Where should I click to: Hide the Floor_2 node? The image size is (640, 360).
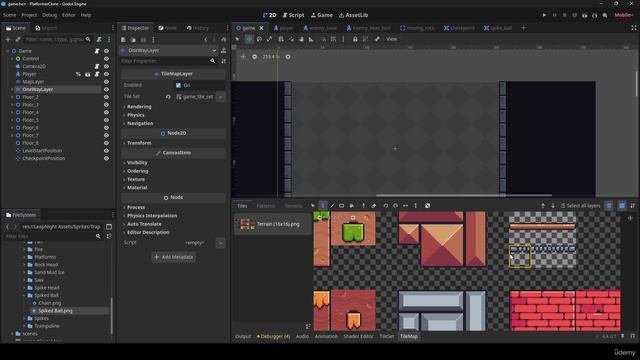pyautogui.click(x=106, y=97)
